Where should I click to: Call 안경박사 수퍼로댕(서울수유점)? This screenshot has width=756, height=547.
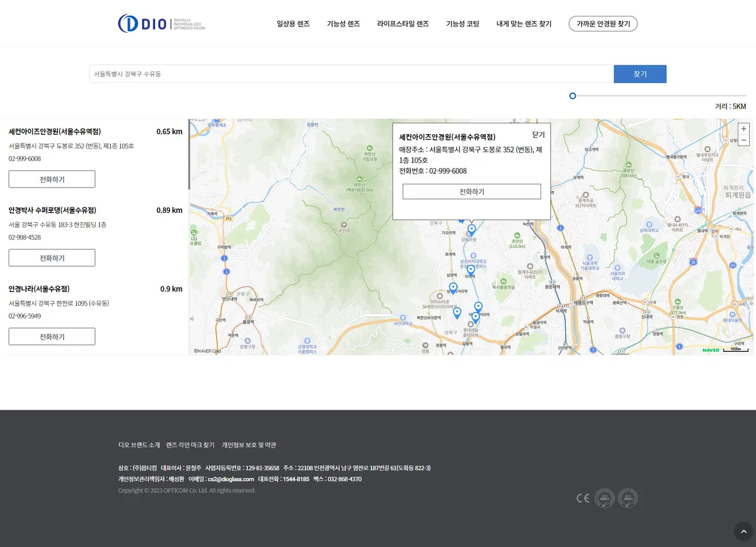pos(52,258)
